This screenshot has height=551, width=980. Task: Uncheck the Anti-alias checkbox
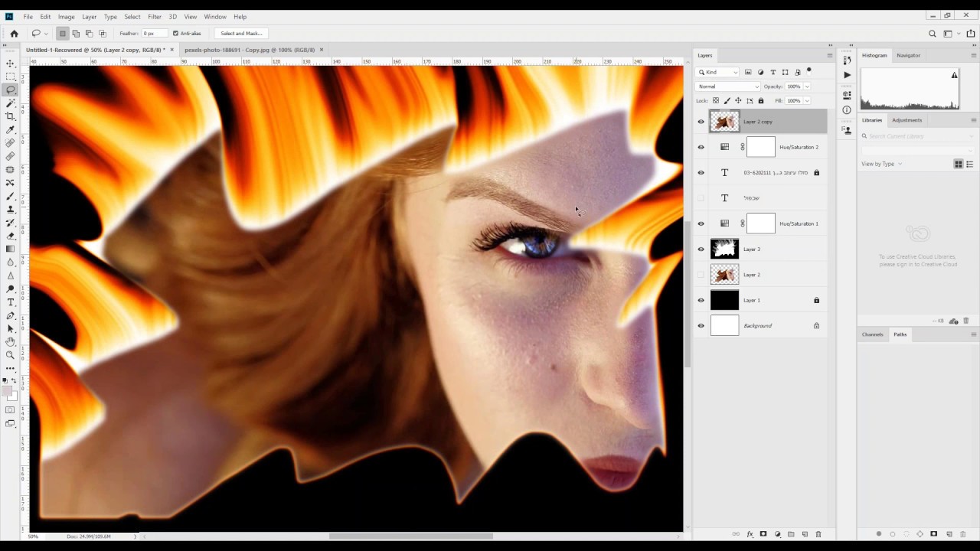click(x=175, y=34)
